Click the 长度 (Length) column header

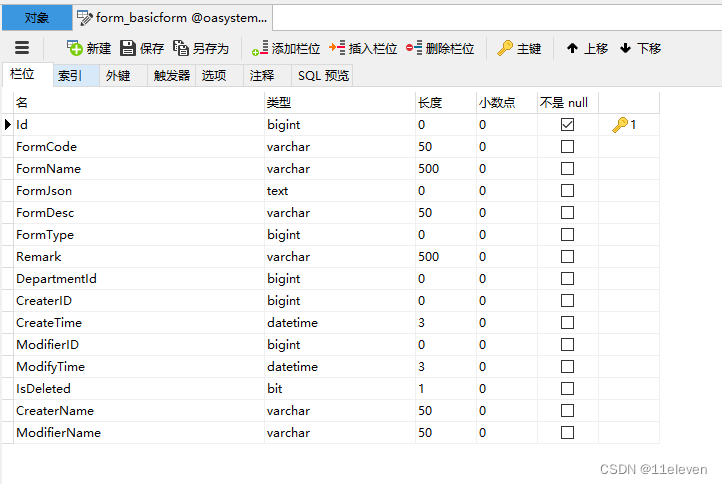(446, 102)
